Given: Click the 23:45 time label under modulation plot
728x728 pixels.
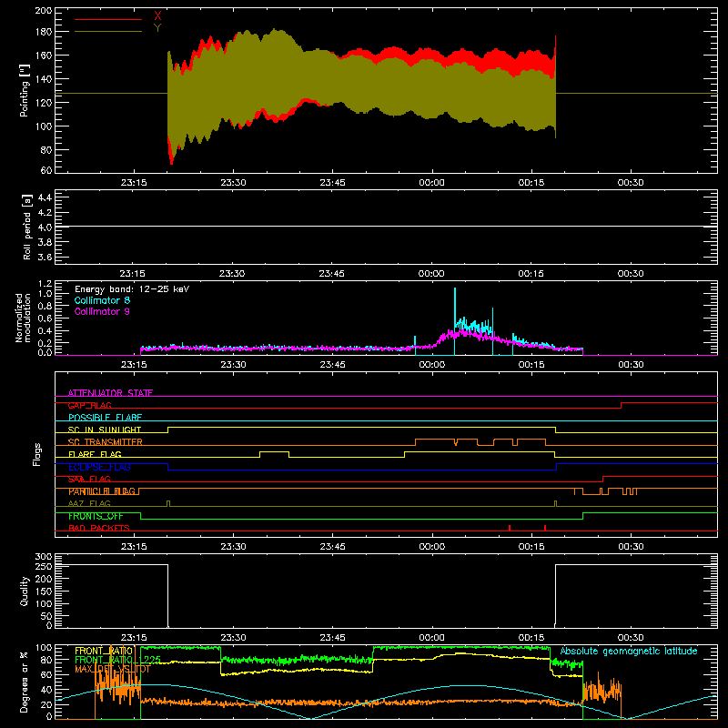Looking at the screenshot, I should pos(332,365).
